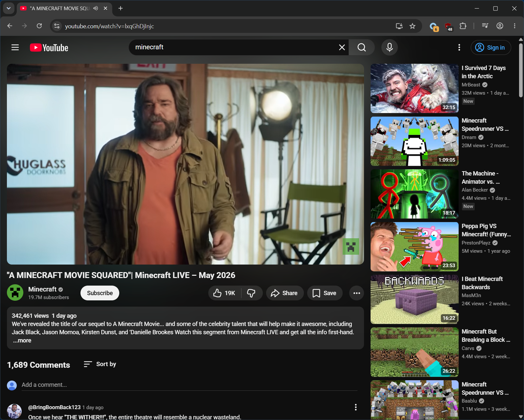Click the Carvs channel name
524x420 pixels.
(468, 348)
